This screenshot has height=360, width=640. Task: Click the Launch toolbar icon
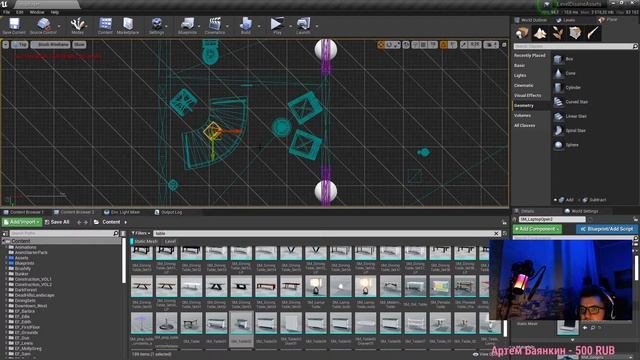[303, 26]
